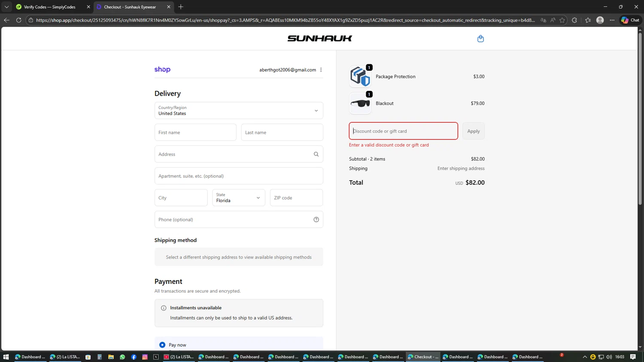Click the browser URL address bar

[286, 20]
